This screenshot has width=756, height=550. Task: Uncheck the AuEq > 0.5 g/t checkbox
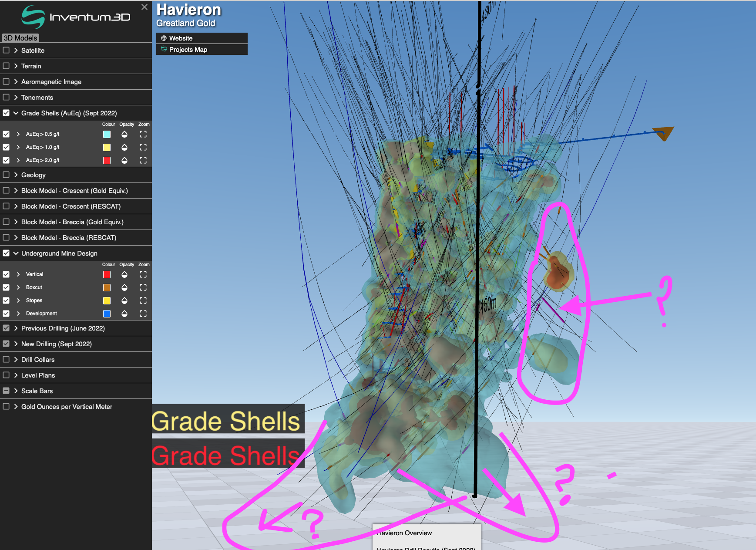(x=6, y=134)
